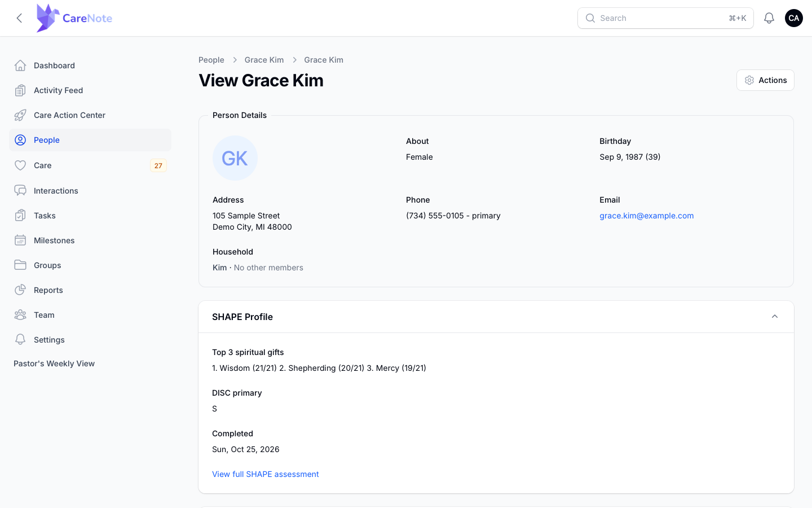Click the gear icon in Actions button

pos(749,80)
